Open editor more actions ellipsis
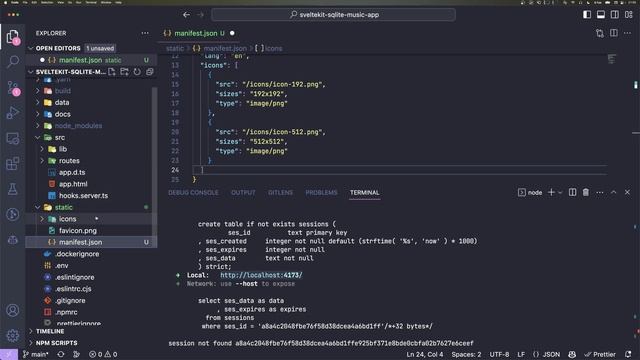Screen dimensions: 640x360 click(x=627, y=33)
